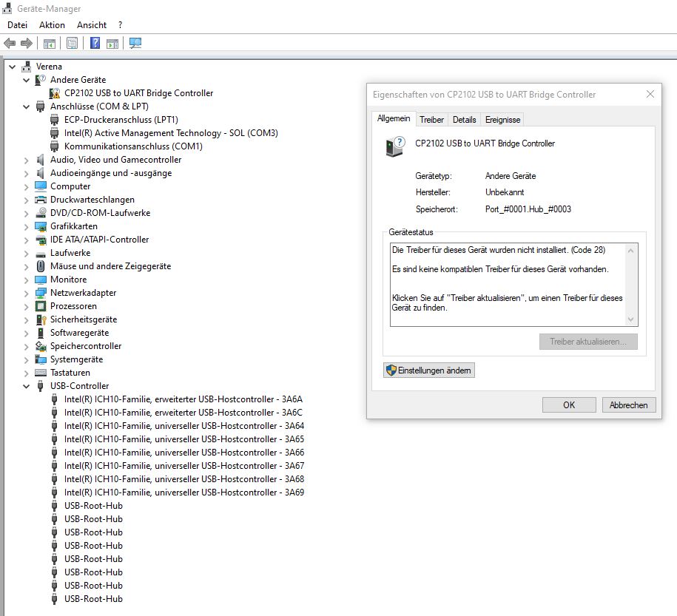Click the Einstellungen ändern button
The width and height of the screenshot is (677, 616).
(x=428, y=370)
